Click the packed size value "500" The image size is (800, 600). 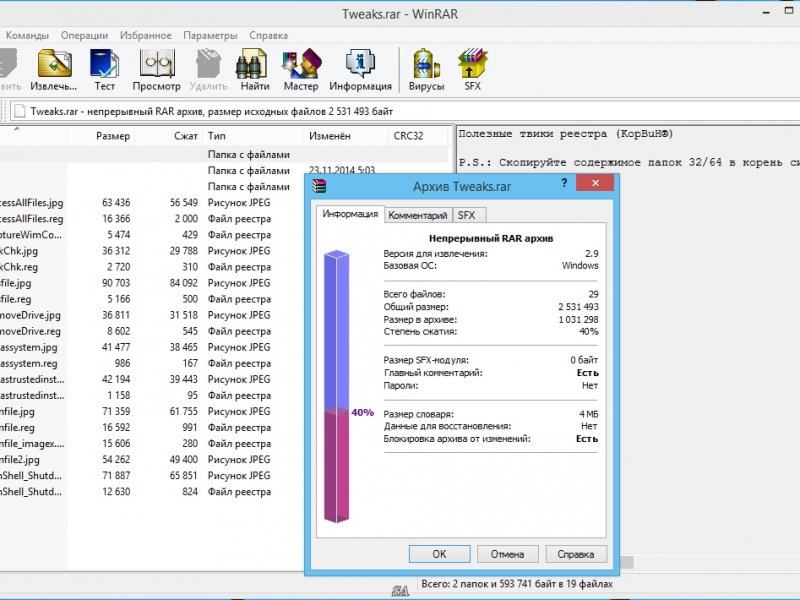point(190,299)
